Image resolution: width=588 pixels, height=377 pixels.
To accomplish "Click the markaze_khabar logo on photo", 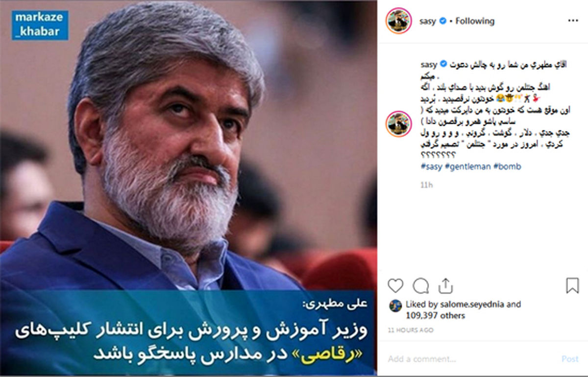I will click(40, 25).
